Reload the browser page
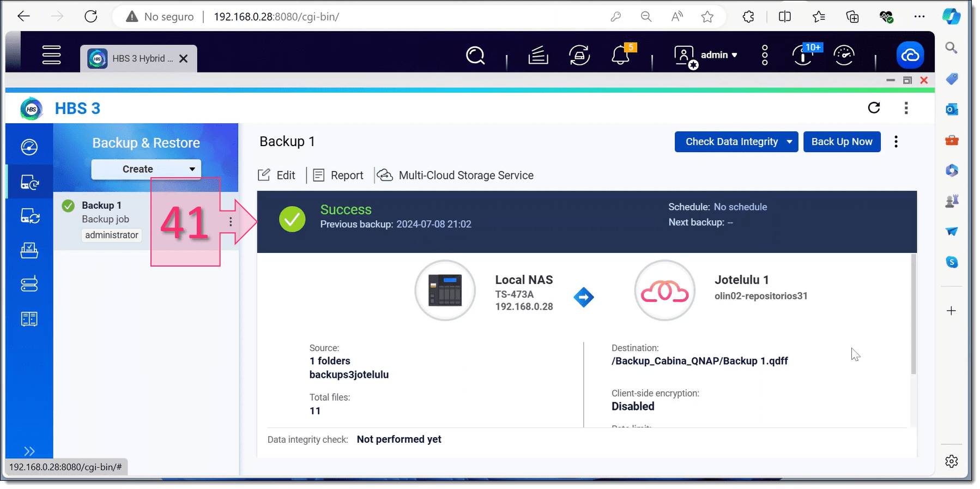The height and width of the screenshot is (489, 980). (91, 17)
